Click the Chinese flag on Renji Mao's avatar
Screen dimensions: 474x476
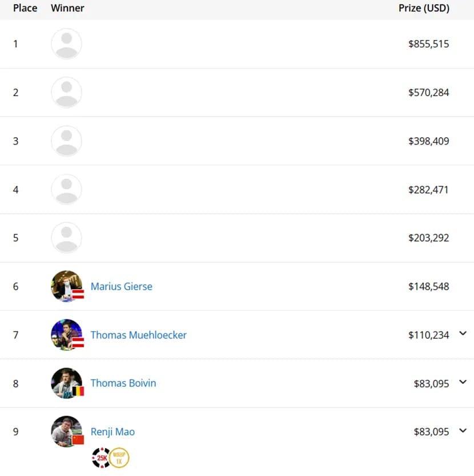coord(78,440)
